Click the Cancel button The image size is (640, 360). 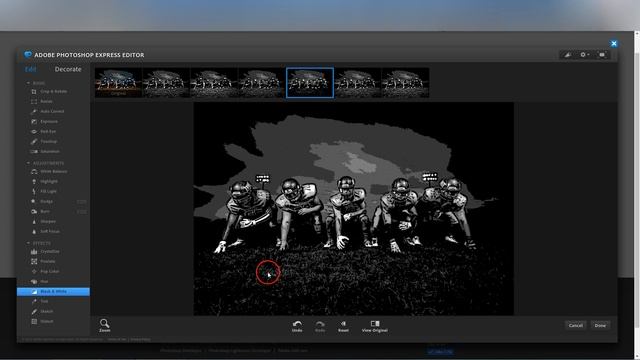coord(576,325)
